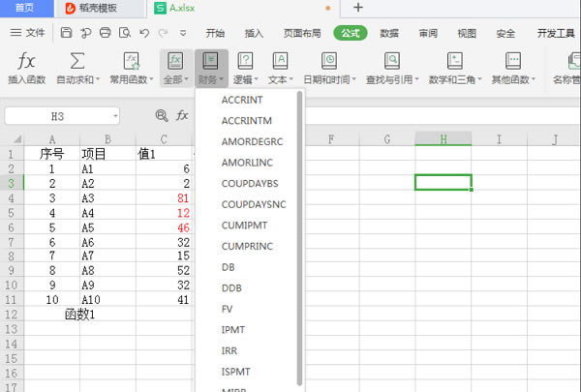Screen dimensions: 581x392
Task: Select row 12 header
Action: click(11, 315)
